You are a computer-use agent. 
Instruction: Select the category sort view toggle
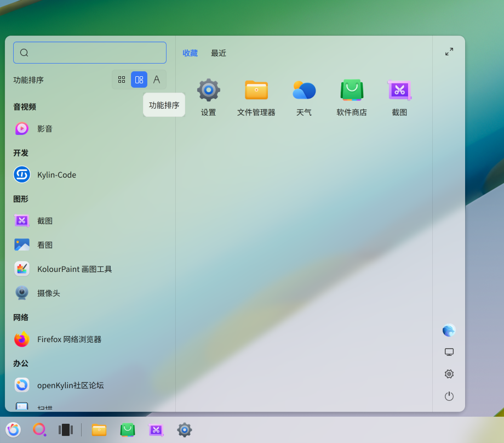point(139,79)
